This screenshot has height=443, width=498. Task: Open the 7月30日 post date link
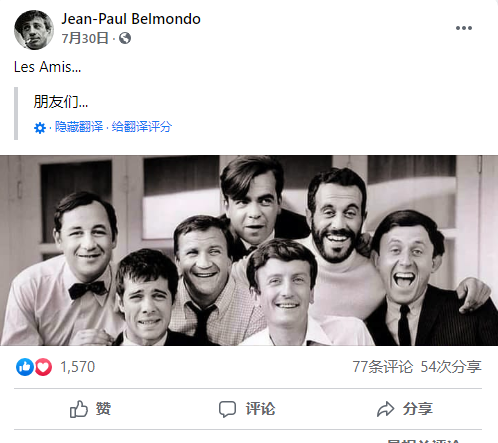click(x=85, y=38)
